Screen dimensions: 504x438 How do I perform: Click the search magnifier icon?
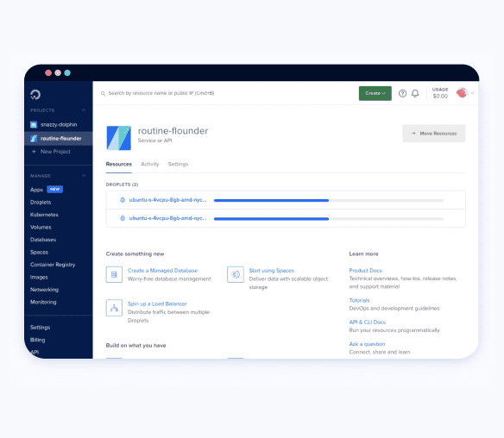point(103,93)
